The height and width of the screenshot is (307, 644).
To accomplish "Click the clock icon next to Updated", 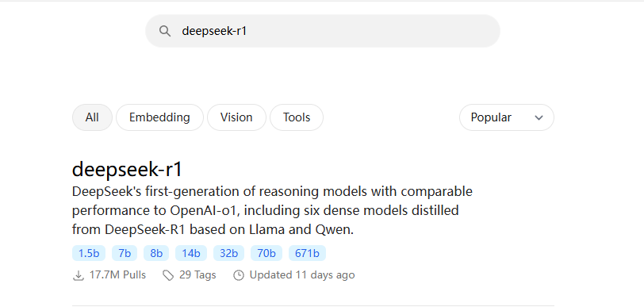I will click(x=238, y=275).
